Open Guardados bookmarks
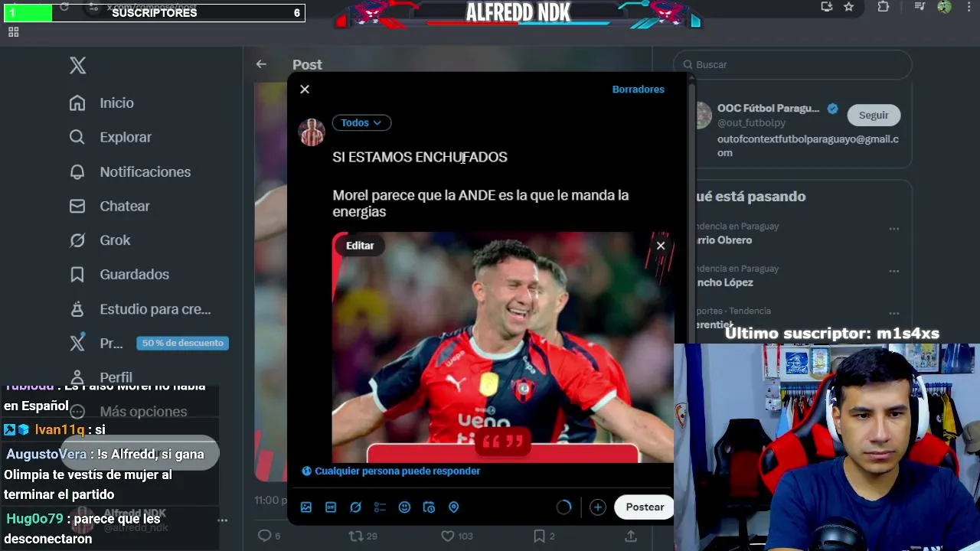 (x=119, y=275)
